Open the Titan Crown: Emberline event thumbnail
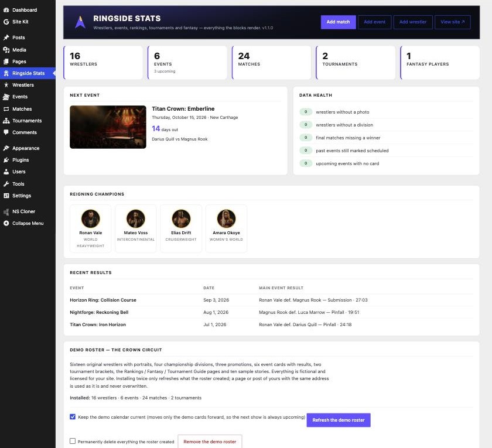This screenshot has height=448, width=492. pos(108,127)
